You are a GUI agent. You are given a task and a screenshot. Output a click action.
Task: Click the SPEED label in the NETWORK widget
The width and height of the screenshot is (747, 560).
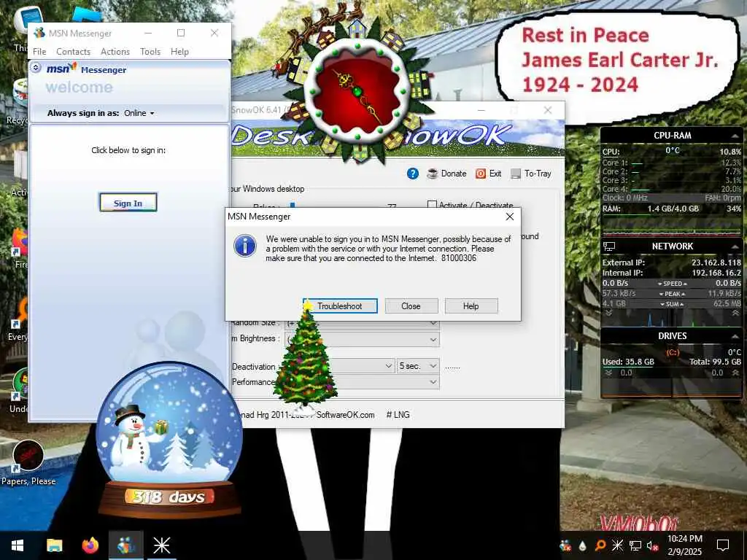tap(672, 284)
